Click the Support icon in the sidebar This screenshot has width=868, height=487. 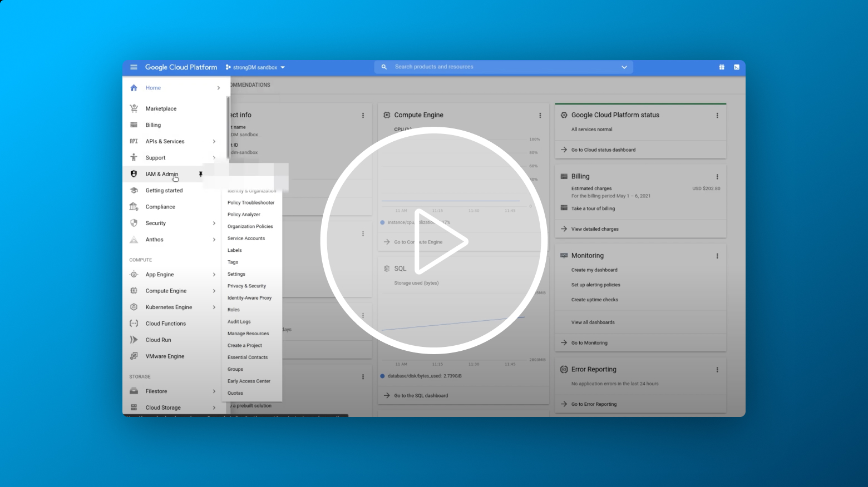click(x=134, y=157)
